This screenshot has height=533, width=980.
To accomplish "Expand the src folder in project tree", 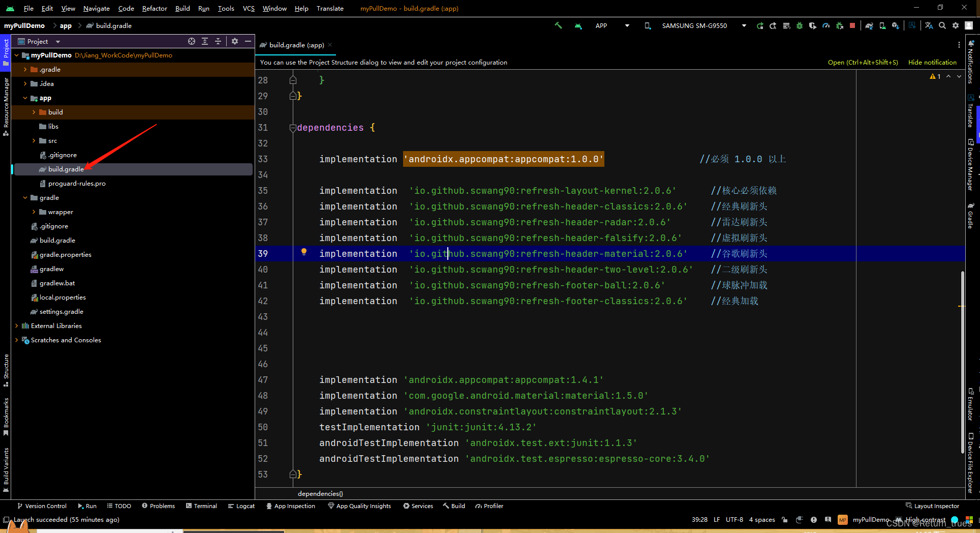I will (34, 141).
